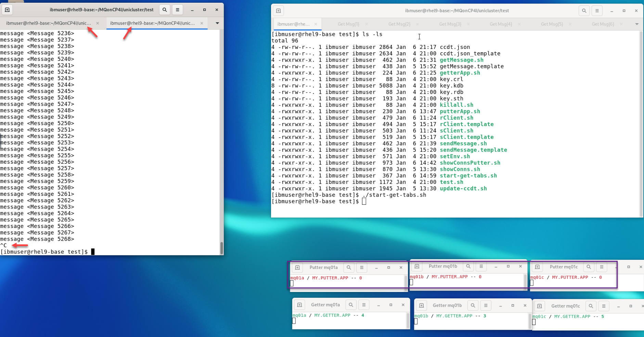644x337 pixels.
Task: Select the Get Msg{4} tab
Action: pyautogui.click(x=501, y=24)
